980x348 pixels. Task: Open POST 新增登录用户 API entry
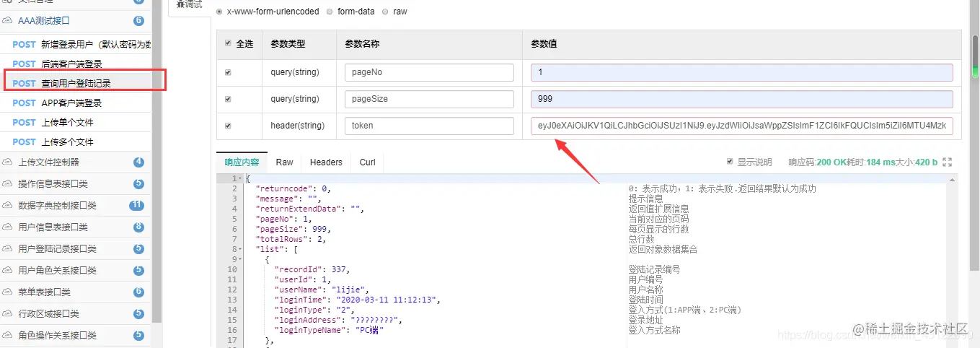coord(76,45)
